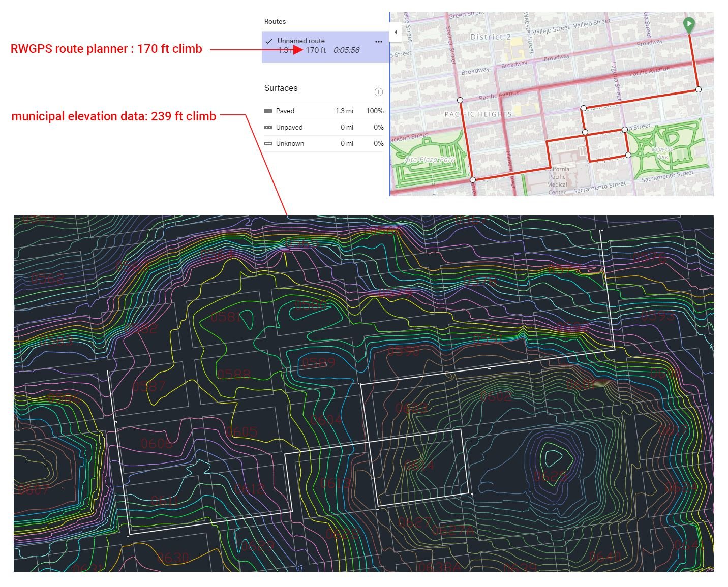728x587 pixels.
Task: Click the 170 ft elevation gain value
Action: [x=316, y=50]
